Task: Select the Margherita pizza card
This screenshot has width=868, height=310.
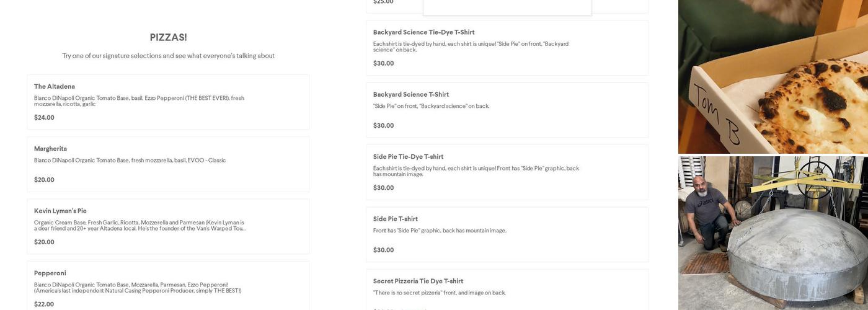Action: tap(168, 164)
